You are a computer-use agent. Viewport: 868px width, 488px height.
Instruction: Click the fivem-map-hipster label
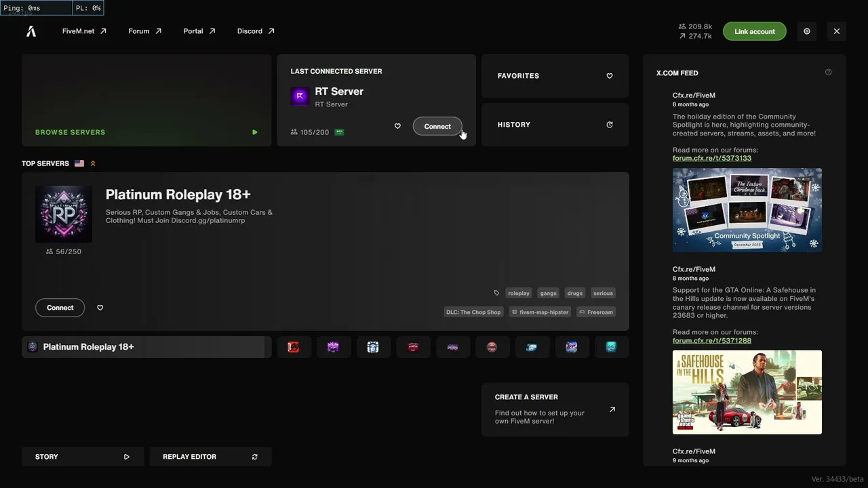click(x=540, y=312)
